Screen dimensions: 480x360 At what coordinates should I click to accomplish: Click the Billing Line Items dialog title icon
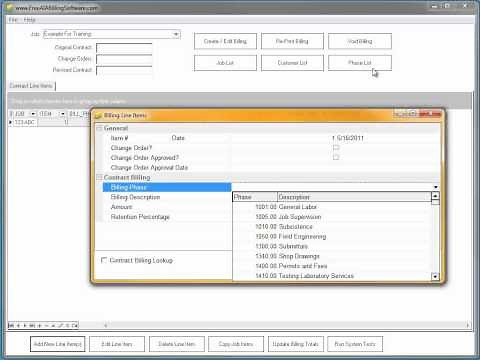[98, 116]
